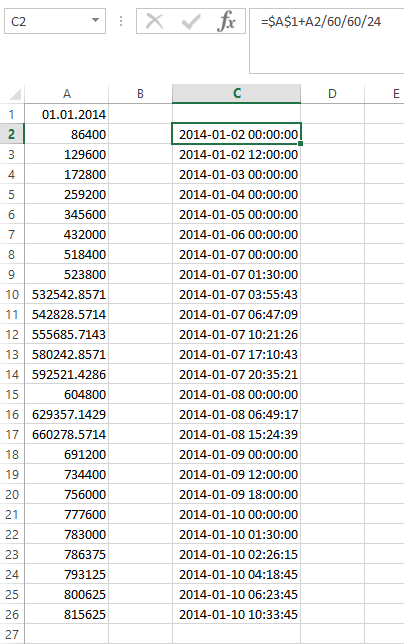Select cell 2014-01-07 10:21:26

[x=236, y=334]
